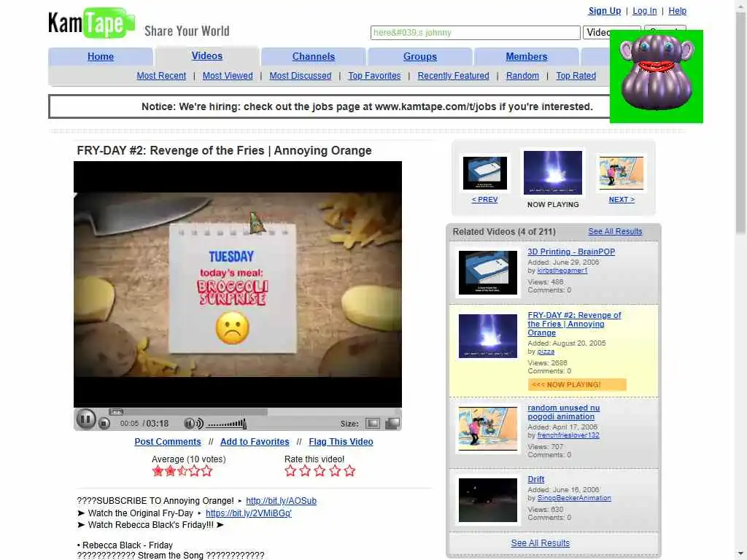Seek in the video progress bar
This screenshot has width=747, height=560.
click(254, 412)
